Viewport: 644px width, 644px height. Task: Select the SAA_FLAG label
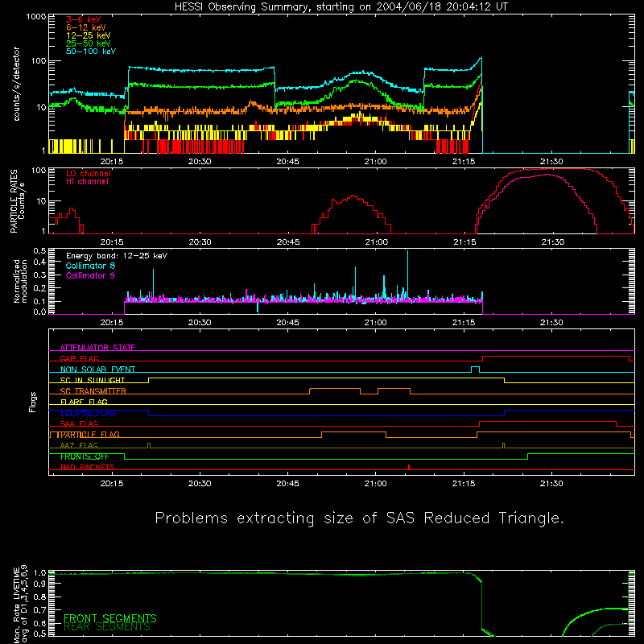pyautogui.click(x=79, y=423)
